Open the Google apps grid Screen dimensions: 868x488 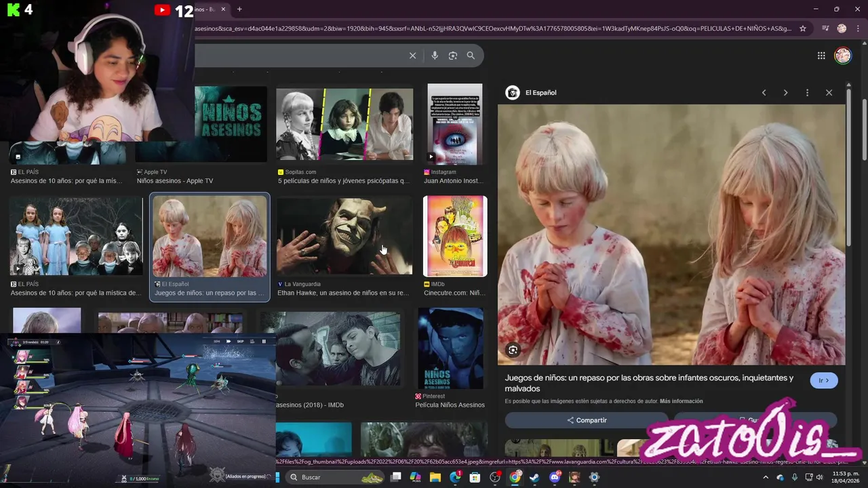(821, 56)
